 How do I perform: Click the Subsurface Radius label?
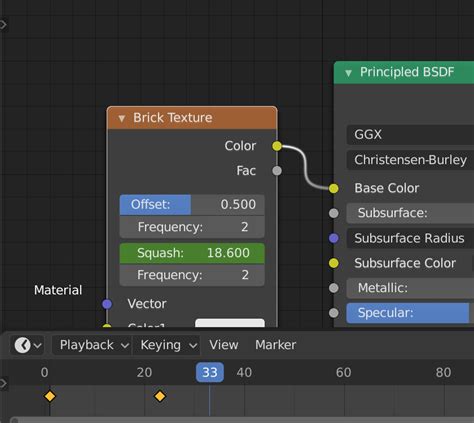point(409,238)
